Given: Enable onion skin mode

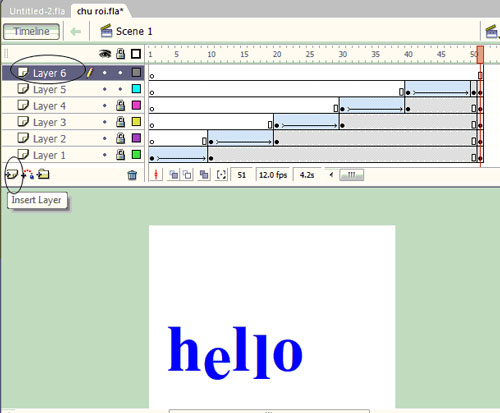Looking at the screenshot, I should click(173, 175).
